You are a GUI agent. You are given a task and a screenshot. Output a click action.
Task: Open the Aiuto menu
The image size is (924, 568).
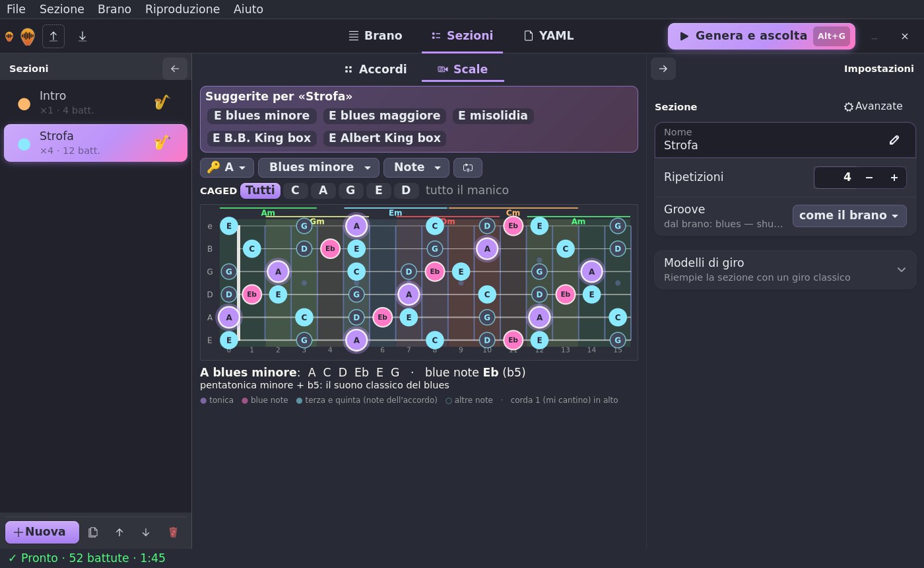[x=248, y=9]
